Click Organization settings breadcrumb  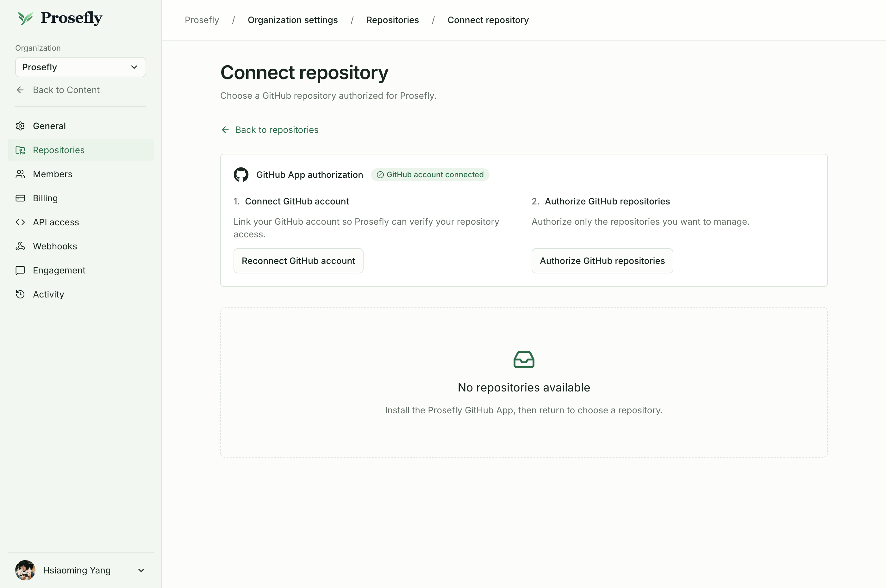pos(292,20)
